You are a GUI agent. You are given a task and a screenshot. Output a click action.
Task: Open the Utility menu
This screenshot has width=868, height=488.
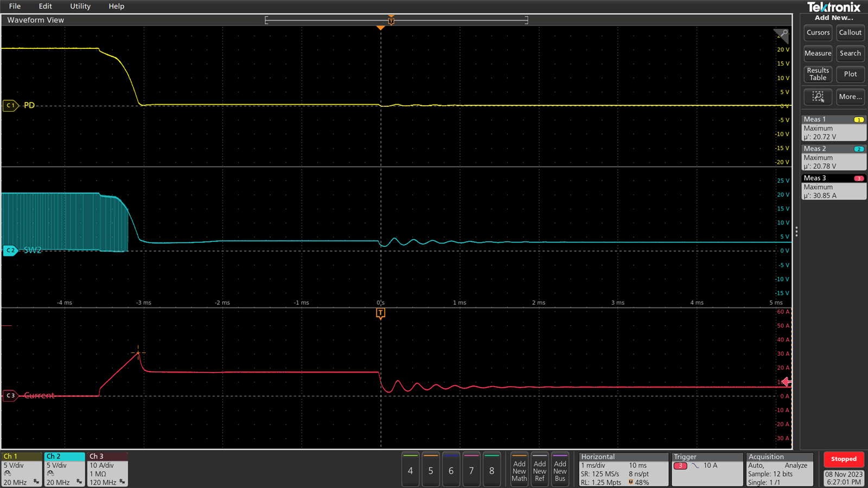[80, 6]
